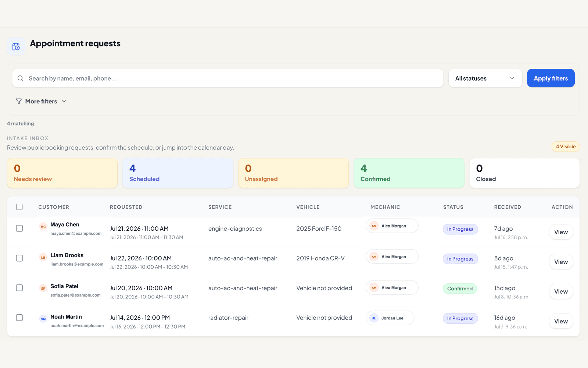The width and height of the screenshot is (588, 368).
Task: Check the Maya Chen row checkbox
Action: pos(19,228)
